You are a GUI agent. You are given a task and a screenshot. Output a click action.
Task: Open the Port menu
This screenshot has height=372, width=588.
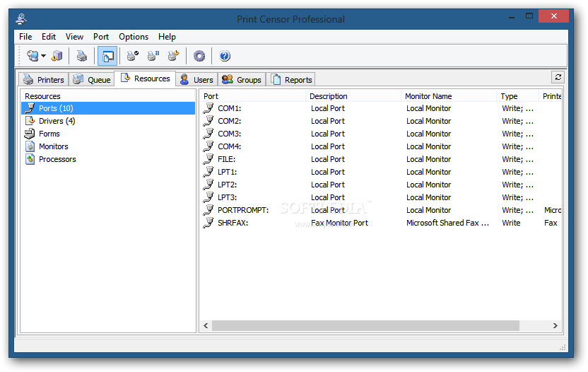point(101,37)
